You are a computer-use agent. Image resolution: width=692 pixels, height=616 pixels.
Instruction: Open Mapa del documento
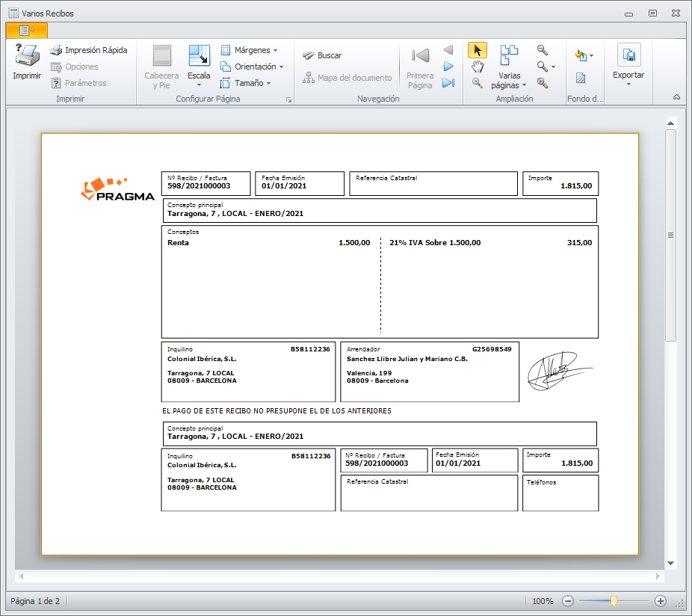click(347, 78)
